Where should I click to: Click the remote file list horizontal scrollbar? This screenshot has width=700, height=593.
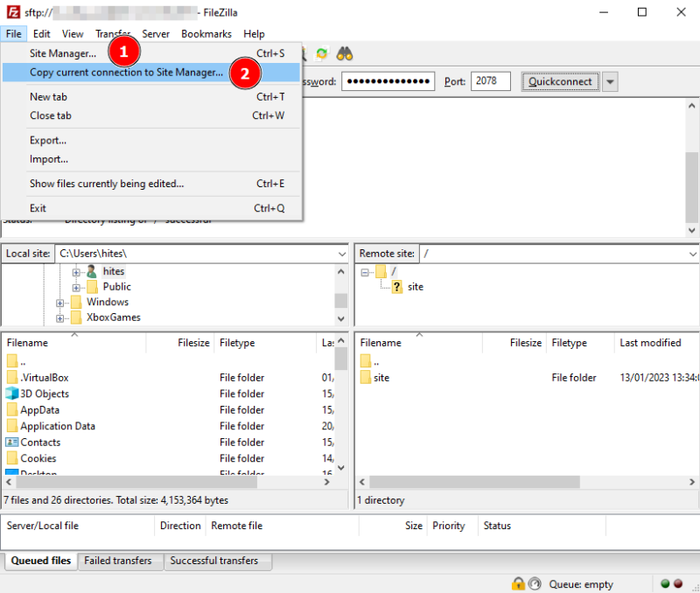474,482
